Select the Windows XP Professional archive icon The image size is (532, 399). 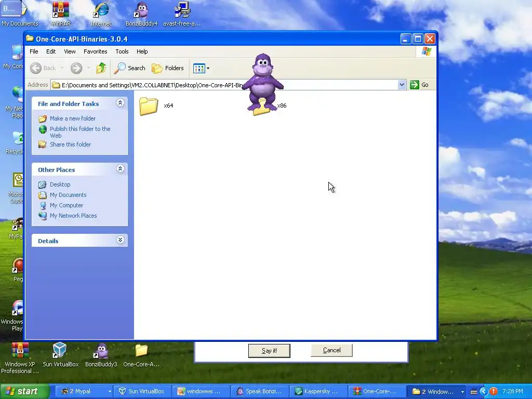(x=20, y=357)
